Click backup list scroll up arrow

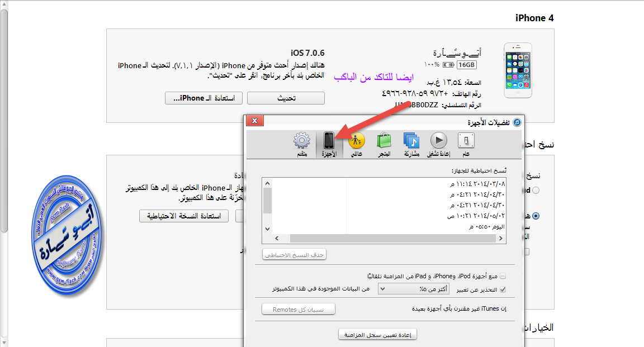(267, 183)
